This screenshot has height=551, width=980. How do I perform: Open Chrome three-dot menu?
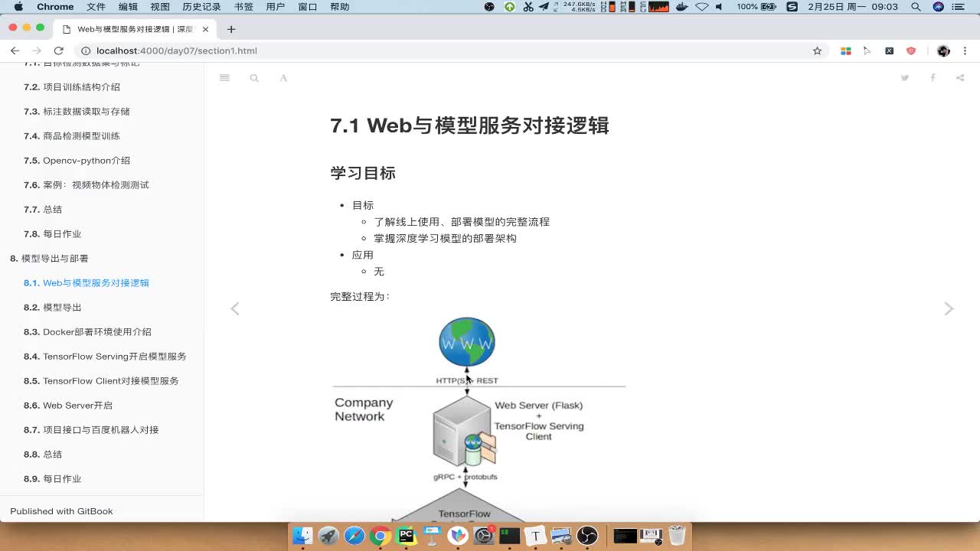tap(966, 51)
